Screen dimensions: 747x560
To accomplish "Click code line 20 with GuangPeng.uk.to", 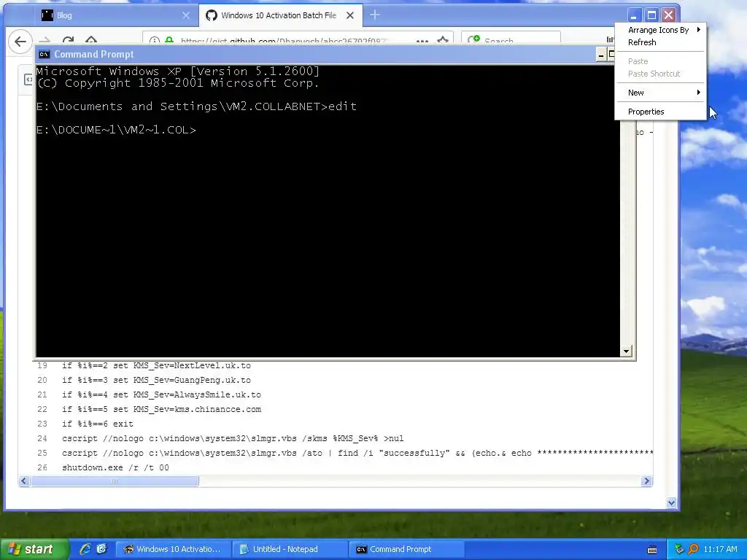I will coord(156,380).
